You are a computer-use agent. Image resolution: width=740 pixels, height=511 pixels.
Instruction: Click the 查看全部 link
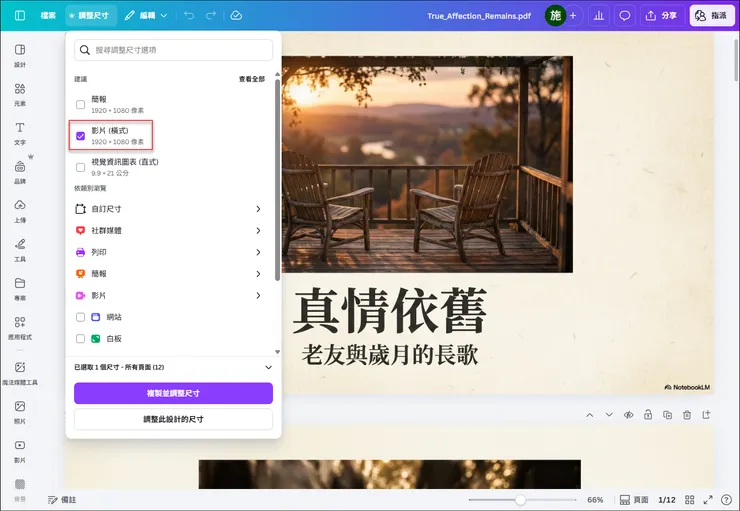[x=252, y=79]
